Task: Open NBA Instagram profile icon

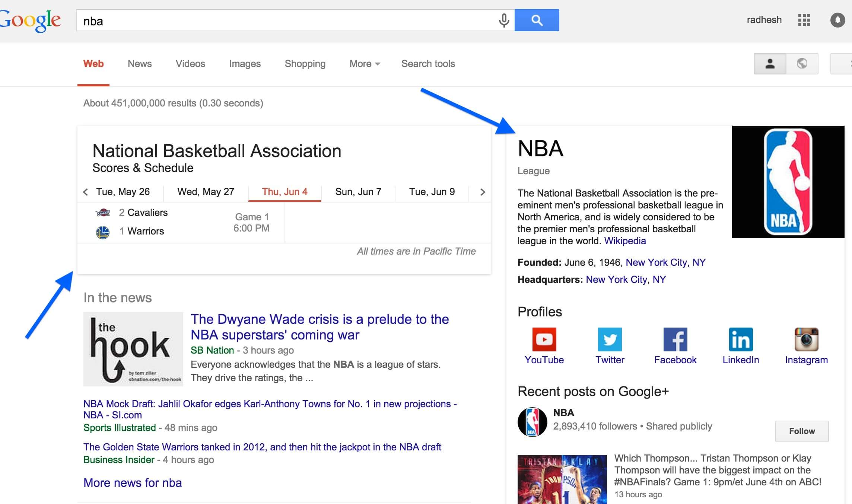Action: click(806, 339)
